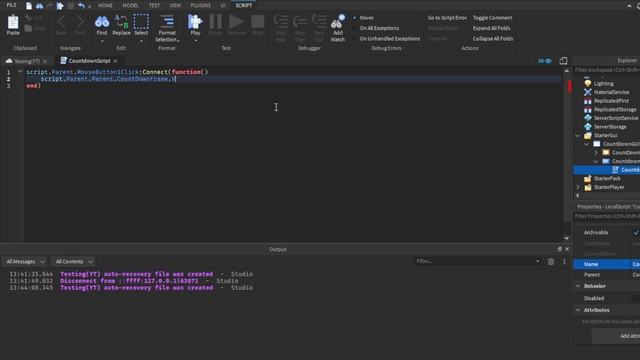Screen dimensions: 640x360
Task: Toggle the Archivable property checkbox
Action: (x=636, y=233)
